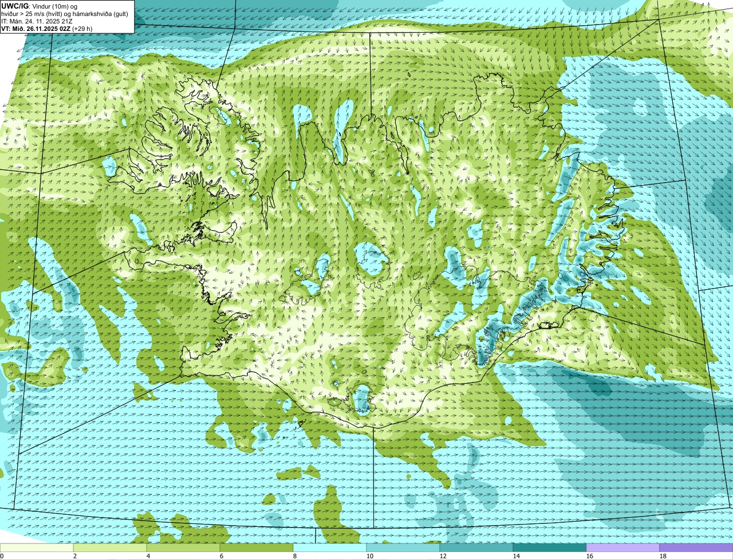Image resolution: width=733 pixels, height=560 pixels.
Task: Click the 8–10 m/s light cyan legend swatch
Action: click(x=330, y=548)
